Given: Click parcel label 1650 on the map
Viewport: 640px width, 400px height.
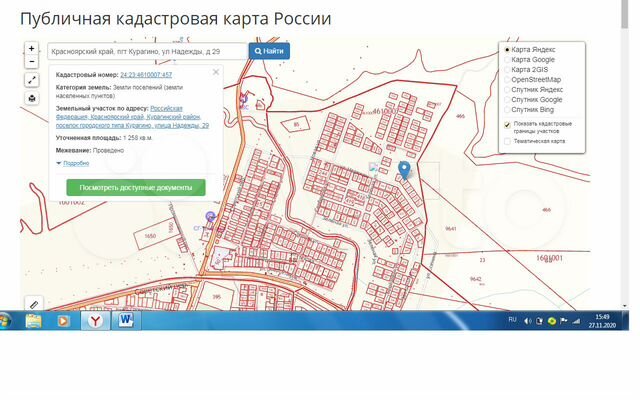Looking at the screenshot, I should click(x=150, y=236).
